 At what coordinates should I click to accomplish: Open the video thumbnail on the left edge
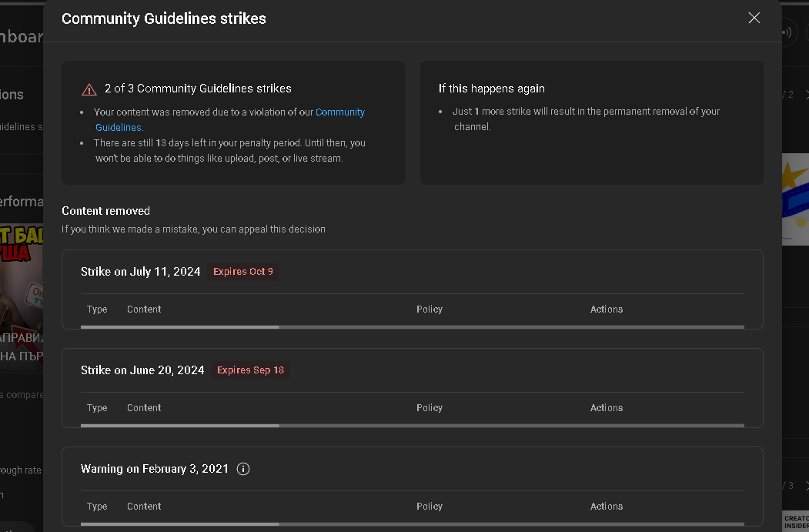pos(22,294)
